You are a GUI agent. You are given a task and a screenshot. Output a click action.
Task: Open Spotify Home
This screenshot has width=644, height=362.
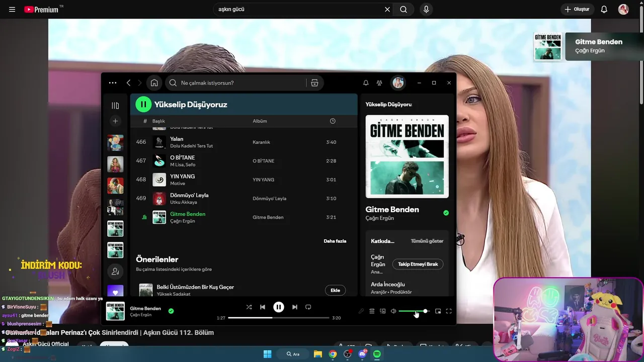[154, 83]
